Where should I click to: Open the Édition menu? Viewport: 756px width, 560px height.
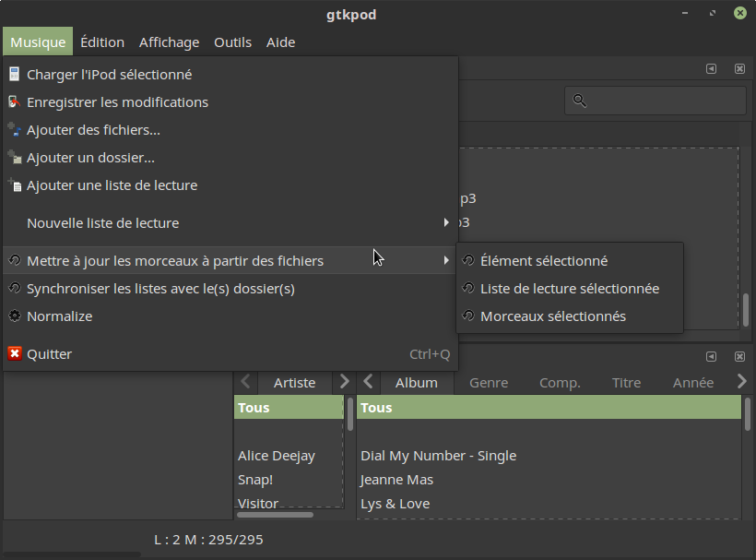pos(102,42)
